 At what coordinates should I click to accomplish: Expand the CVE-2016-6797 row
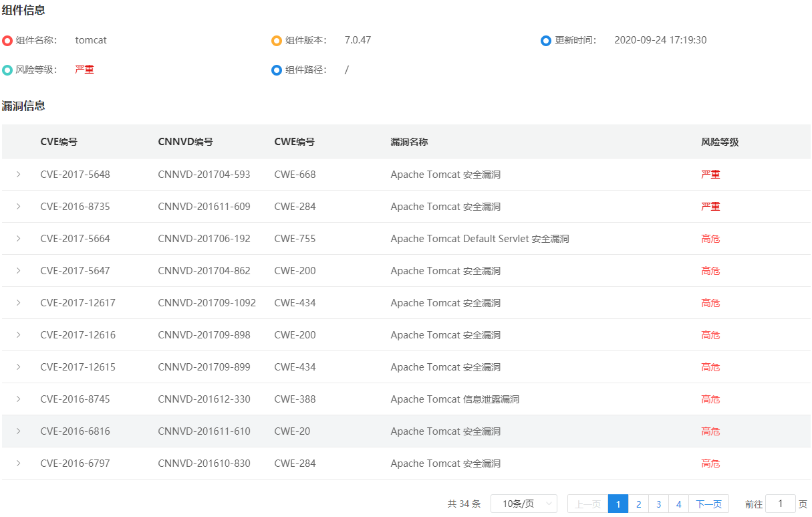[x=18, y=463]
